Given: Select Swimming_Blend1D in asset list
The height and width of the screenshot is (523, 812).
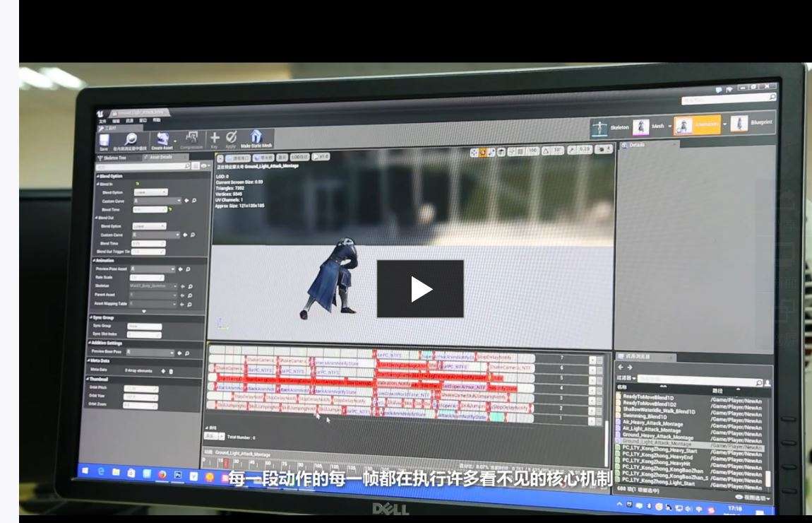Looking at the screenshot, I should (x=644, y=416).
